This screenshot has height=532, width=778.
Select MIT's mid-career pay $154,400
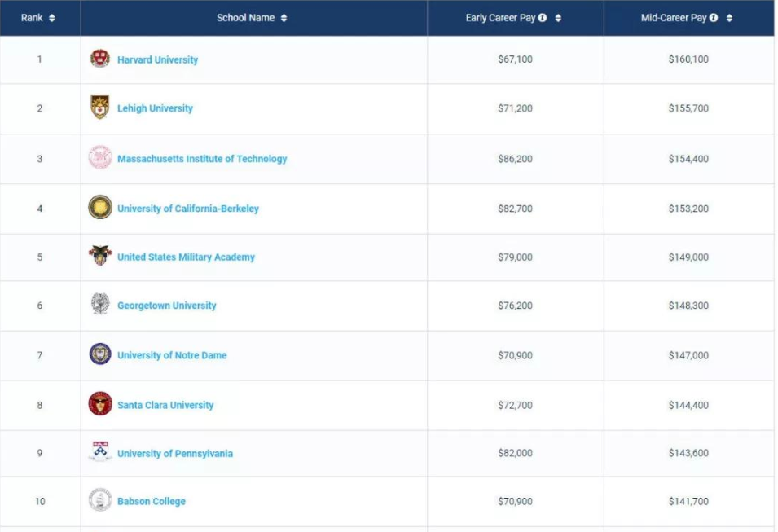[688, 159]
